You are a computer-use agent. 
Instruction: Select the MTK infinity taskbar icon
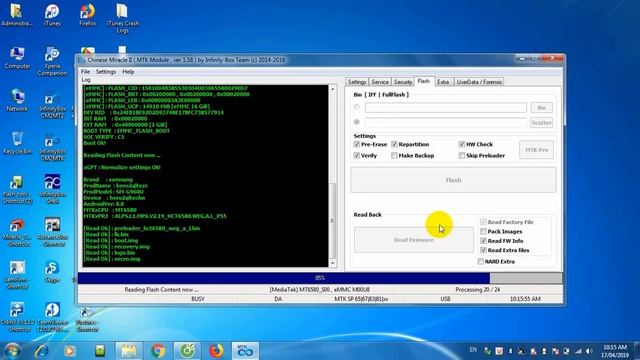tap(245, 351)
